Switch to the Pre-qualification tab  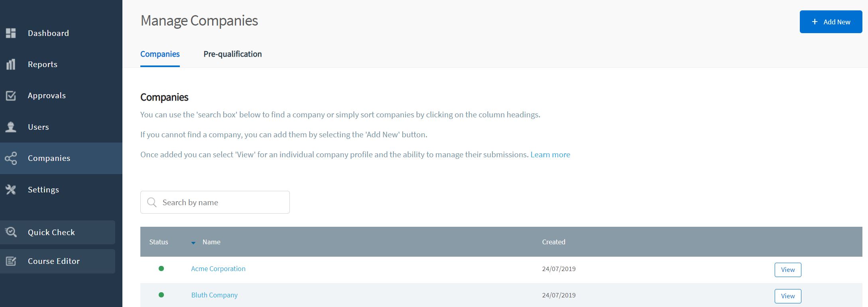[232, 54]
